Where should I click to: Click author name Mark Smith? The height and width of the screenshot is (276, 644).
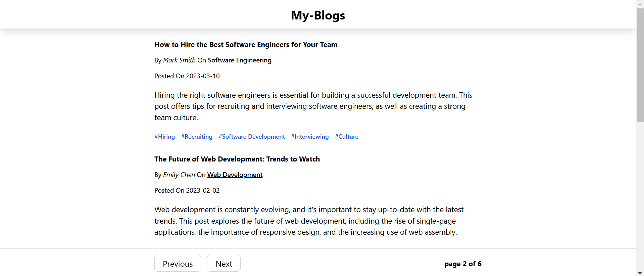click(179, 60)
